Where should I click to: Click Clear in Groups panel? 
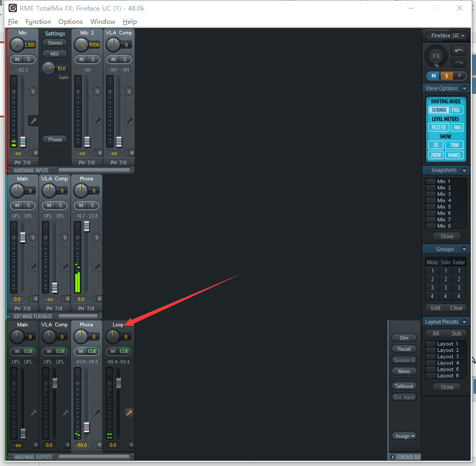point(456,308)
